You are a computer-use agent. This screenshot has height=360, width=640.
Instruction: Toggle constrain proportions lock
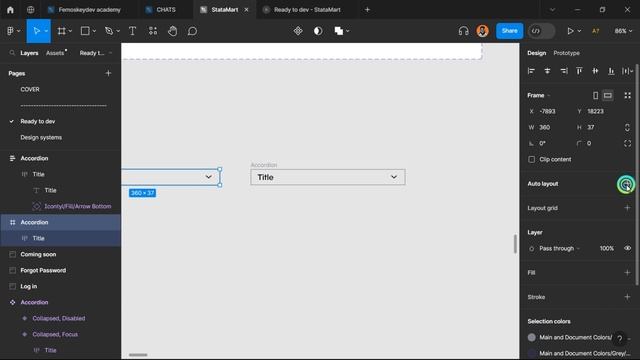tap(627, 127)
